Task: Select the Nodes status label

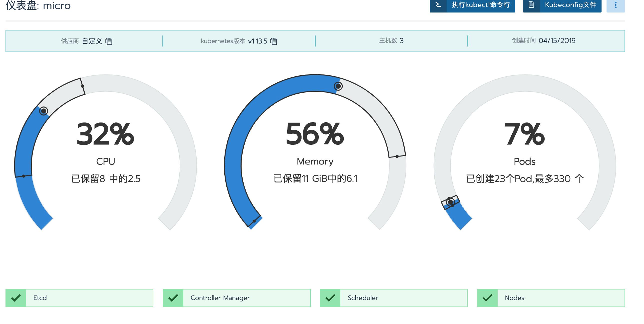Action: click(x=515, y=298)
